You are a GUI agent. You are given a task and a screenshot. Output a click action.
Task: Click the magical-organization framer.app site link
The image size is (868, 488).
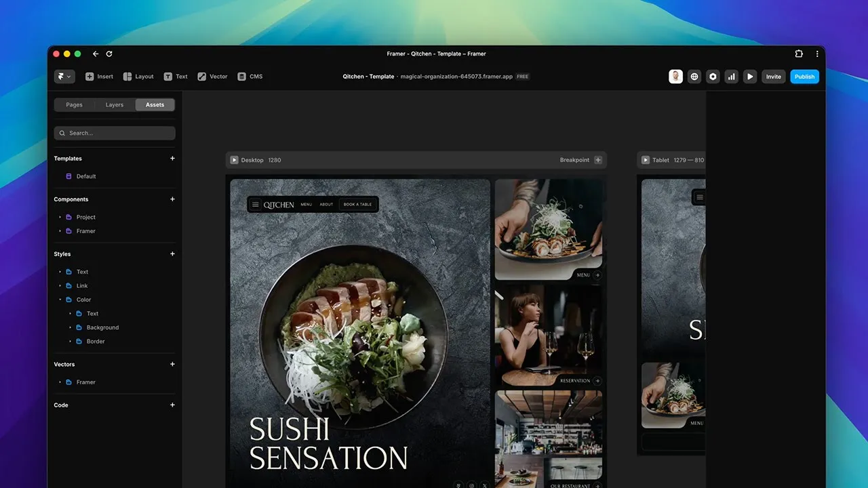(x=456, y=77)
